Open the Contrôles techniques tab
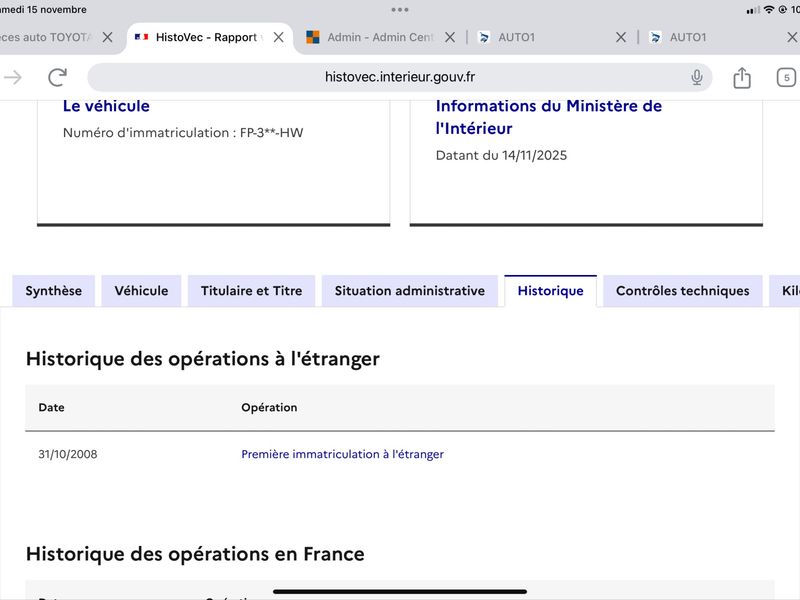The width and height of the screenshot is (800, 600). pyautogui.click(x=682, y=291)
